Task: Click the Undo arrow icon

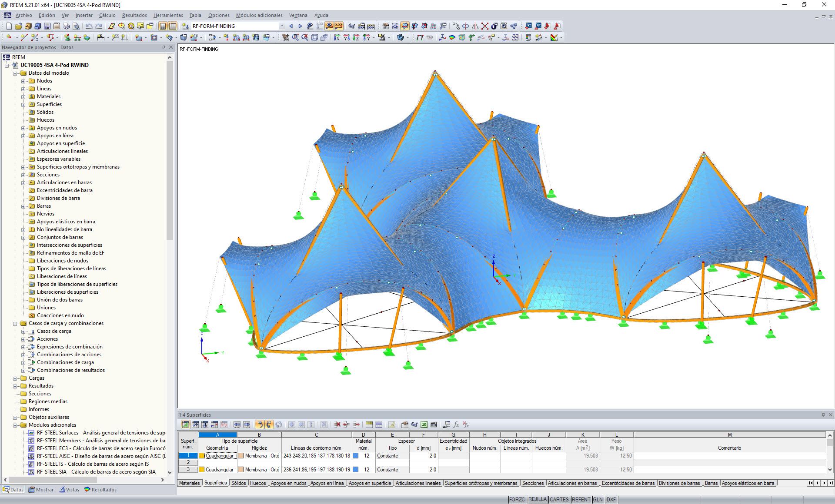Action: (89, 26)
